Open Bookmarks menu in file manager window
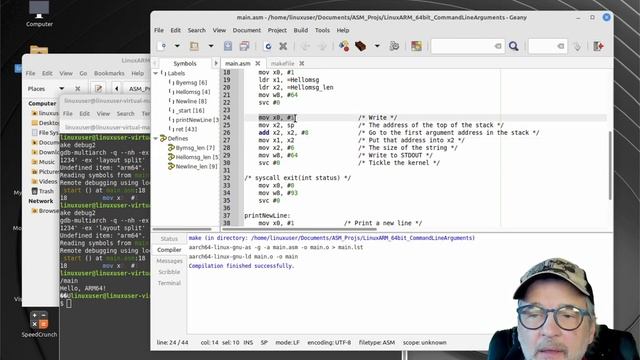 [109, 73]
